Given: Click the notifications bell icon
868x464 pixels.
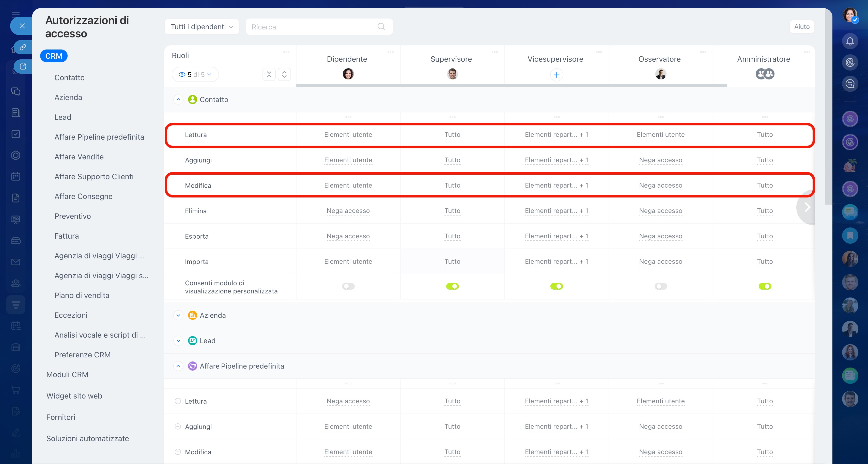Looking at the screenshot, I should point(850,41).
